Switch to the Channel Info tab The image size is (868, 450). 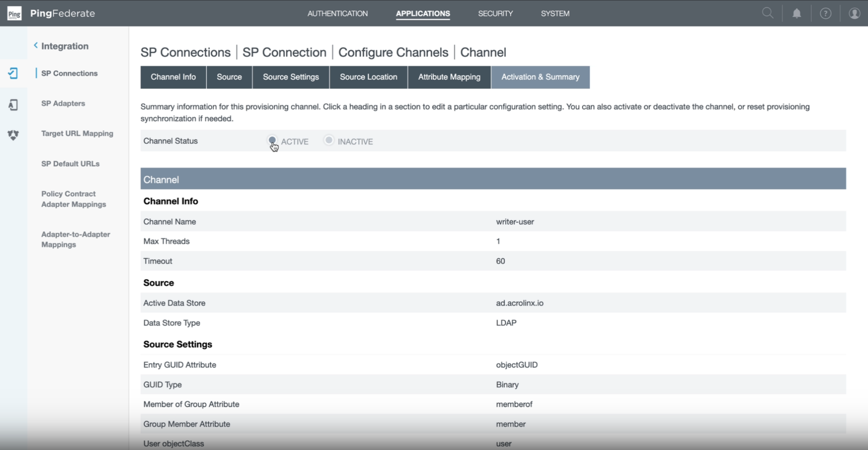point(173,77)
